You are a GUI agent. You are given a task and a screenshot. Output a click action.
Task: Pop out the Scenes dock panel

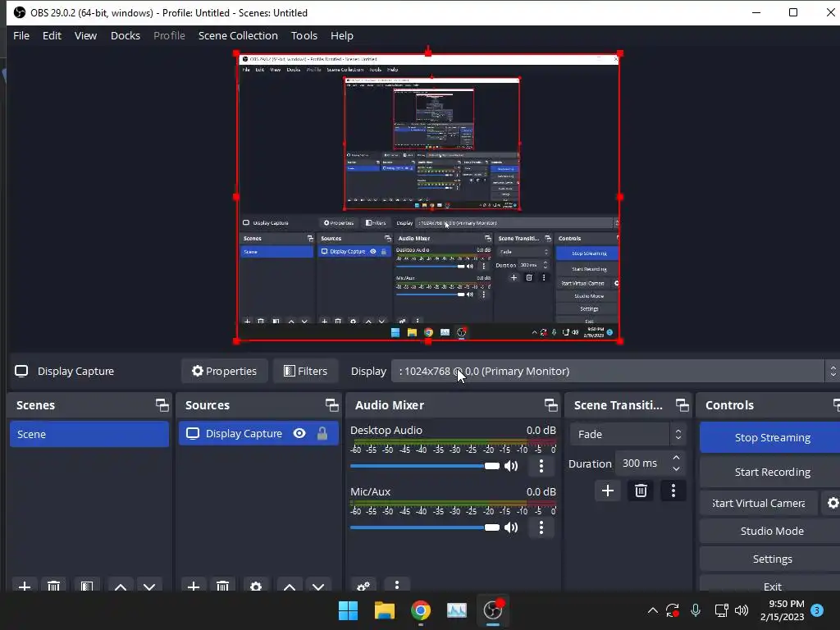[162, 405]
